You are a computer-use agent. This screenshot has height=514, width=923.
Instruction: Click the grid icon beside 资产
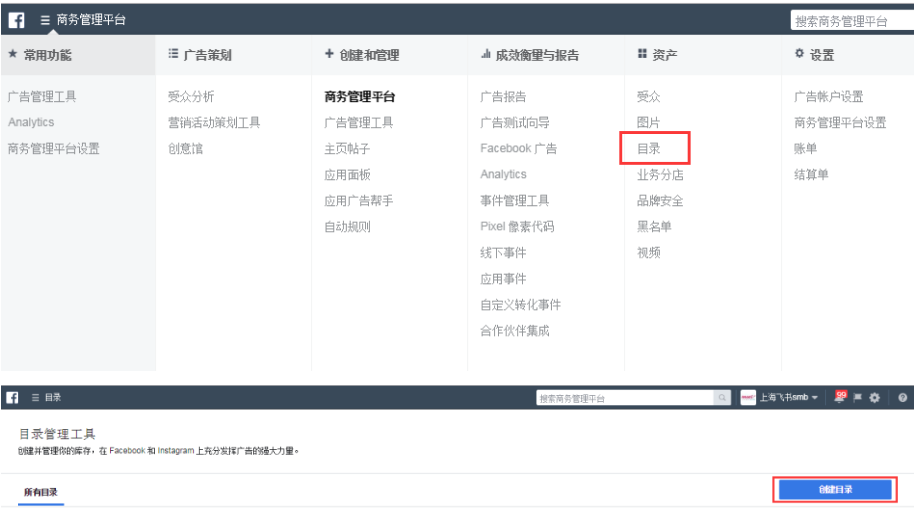tap(642, 54)
